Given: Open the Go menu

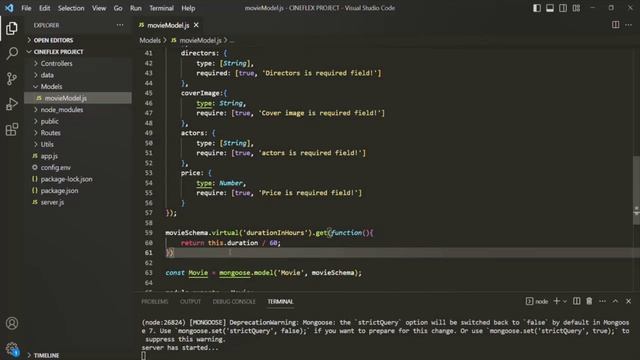Looking at the screenshot, I should coord(118,8).
